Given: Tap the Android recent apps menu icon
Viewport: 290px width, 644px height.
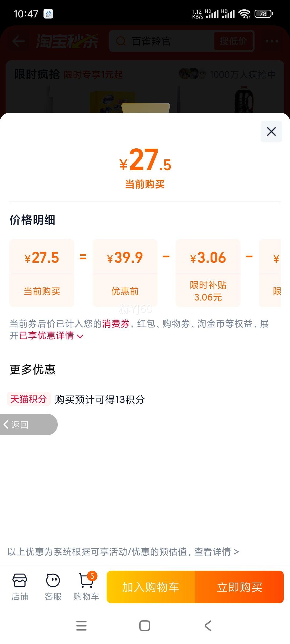Looking at the screenshot, I should coord(81,626).
